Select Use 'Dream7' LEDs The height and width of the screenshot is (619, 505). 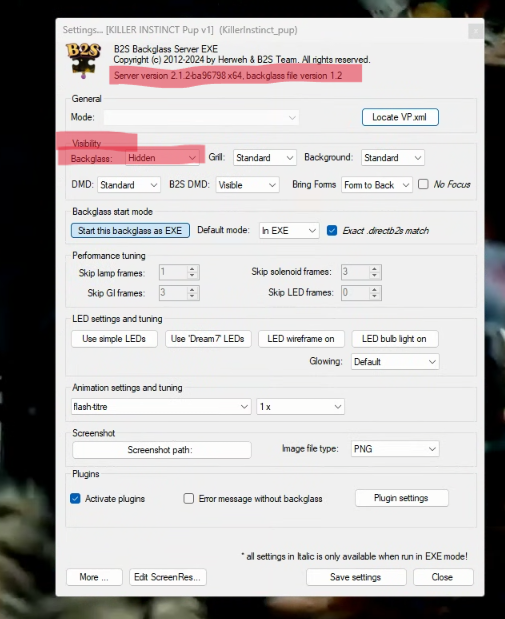point(208,339)
